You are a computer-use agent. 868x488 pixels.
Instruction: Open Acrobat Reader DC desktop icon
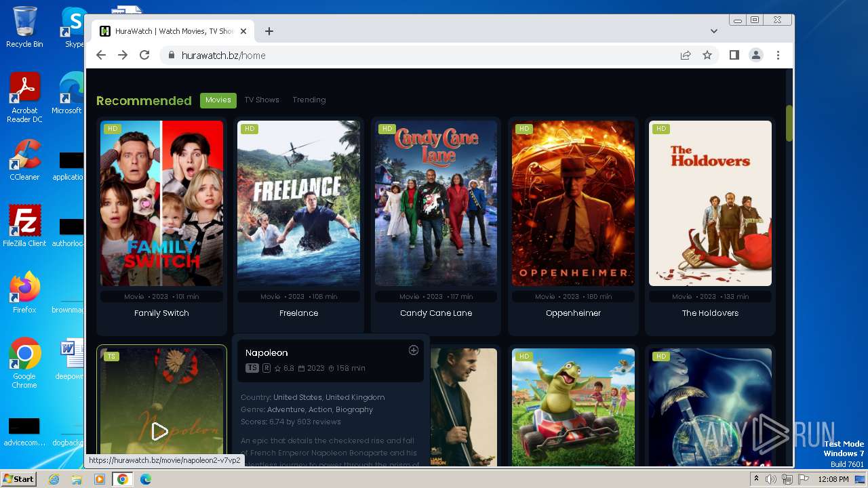click(24, 98)
